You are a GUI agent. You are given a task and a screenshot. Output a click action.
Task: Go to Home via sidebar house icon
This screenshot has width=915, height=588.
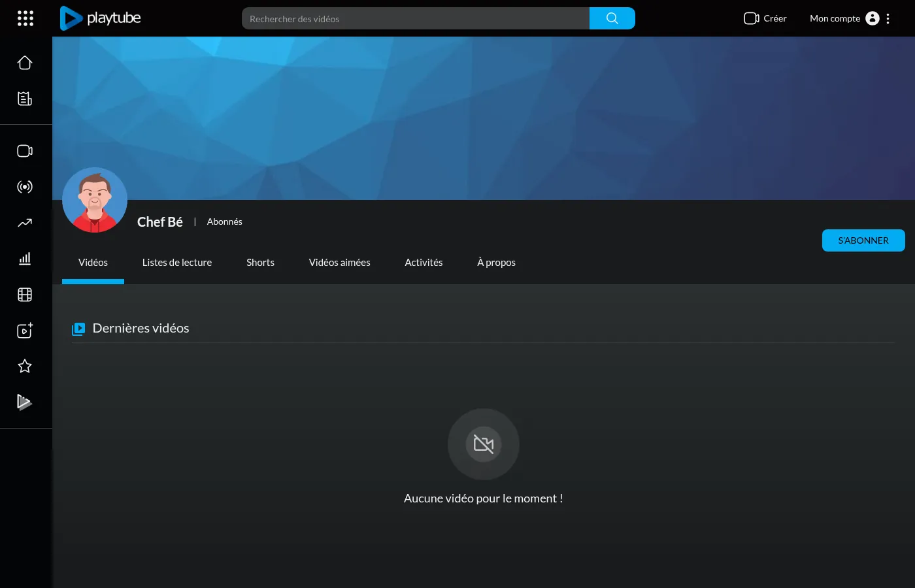[x=25, y=63]
